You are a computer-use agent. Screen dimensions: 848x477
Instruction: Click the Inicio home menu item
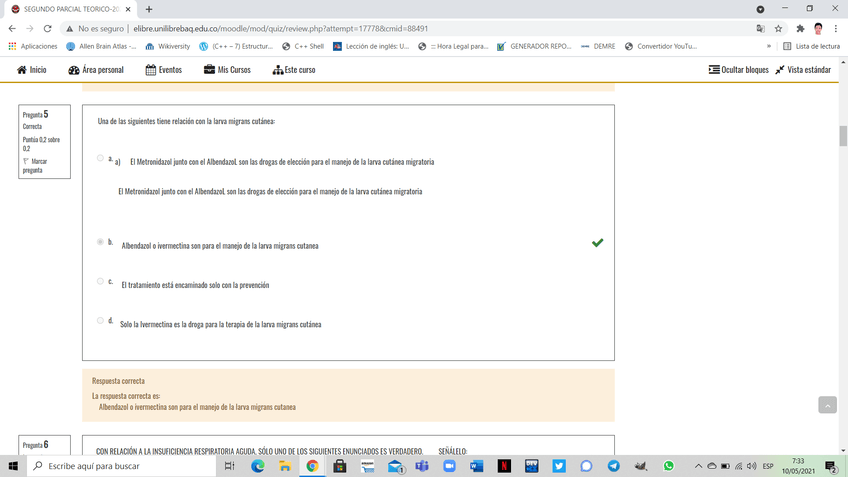(31, 70)
